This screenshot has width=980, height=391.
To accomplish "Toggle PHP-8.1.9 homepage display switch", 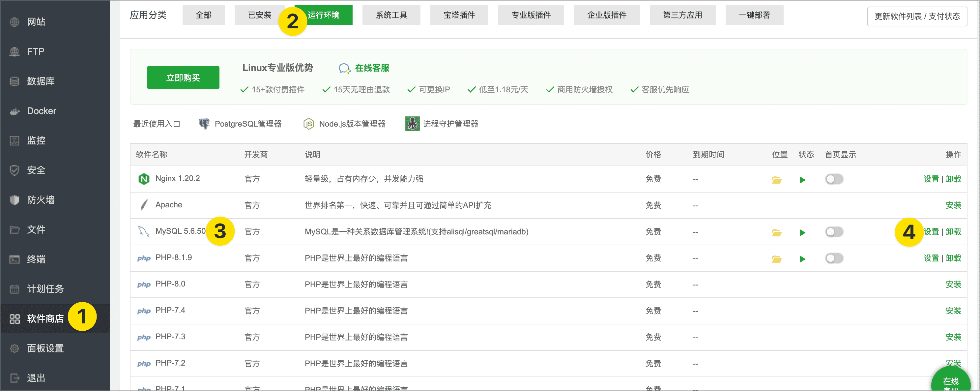I will (x=834, y=258).
